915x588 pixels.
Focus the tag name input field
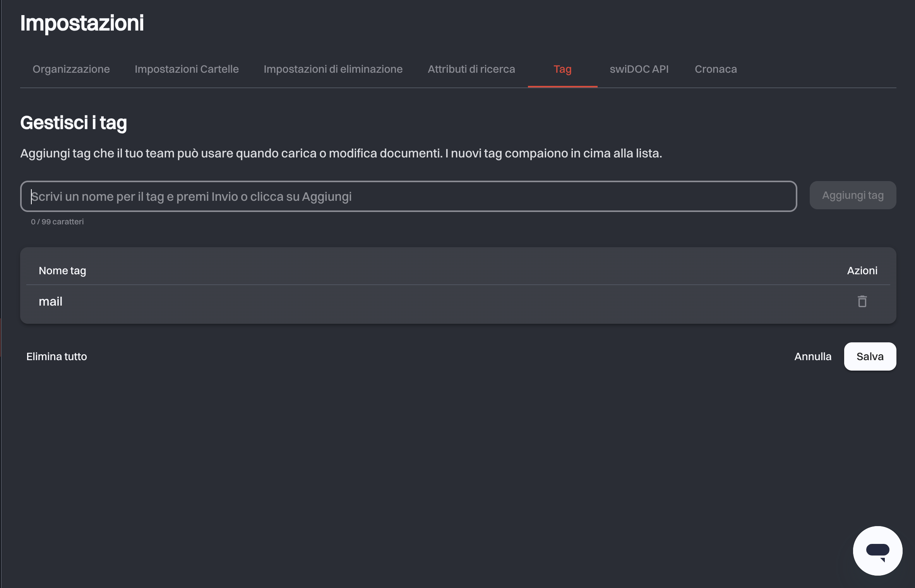click(408, 196)
